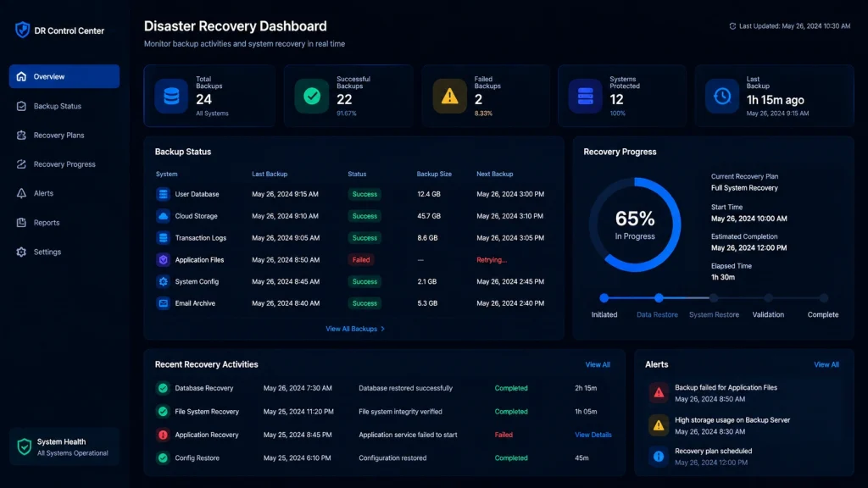Image resolution: width=868 pixels, height=488 pixels.
Task: Open View Details for Application Recovery
Action: click(593, 435)
